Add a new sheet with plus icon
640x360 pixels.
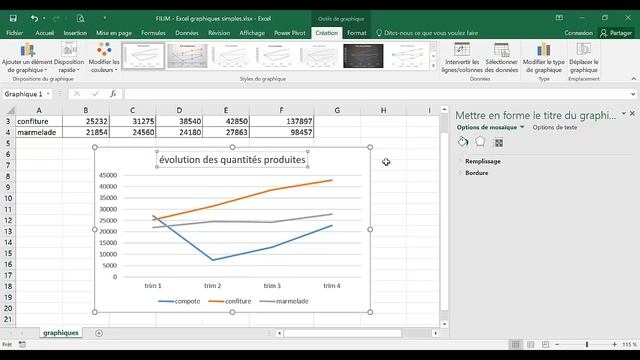pyautogui.click(x=99, y=333)
